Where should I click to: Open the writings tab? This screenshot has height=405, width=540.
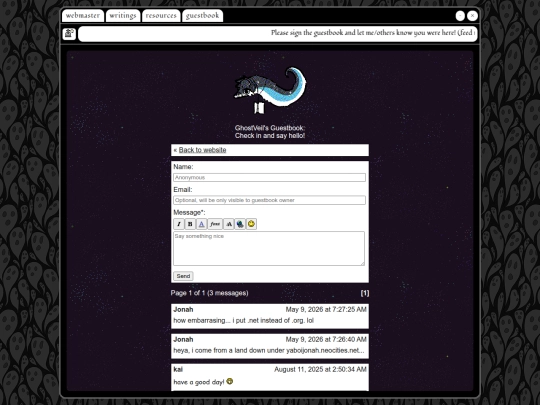pyautogui.click(x=123, y=15)
